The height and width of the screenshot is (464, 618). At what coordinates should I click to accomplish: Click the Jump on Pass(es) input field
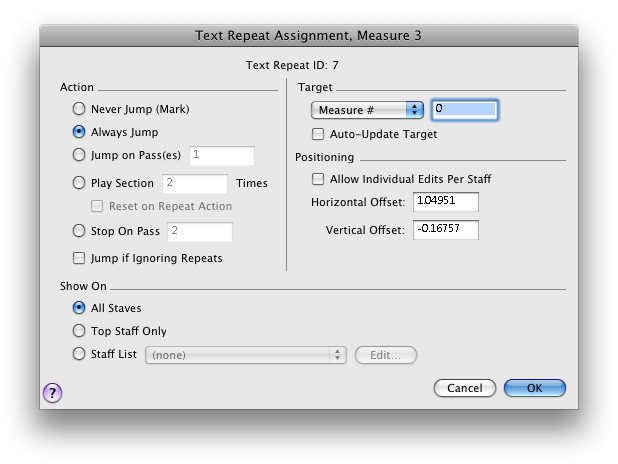click(x=222, y=155)
